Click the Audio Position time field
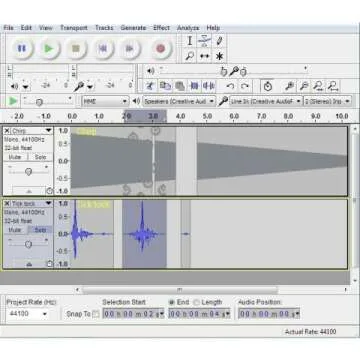The height and width of the screenshot is (360, 360). click(x=269, y=314)
